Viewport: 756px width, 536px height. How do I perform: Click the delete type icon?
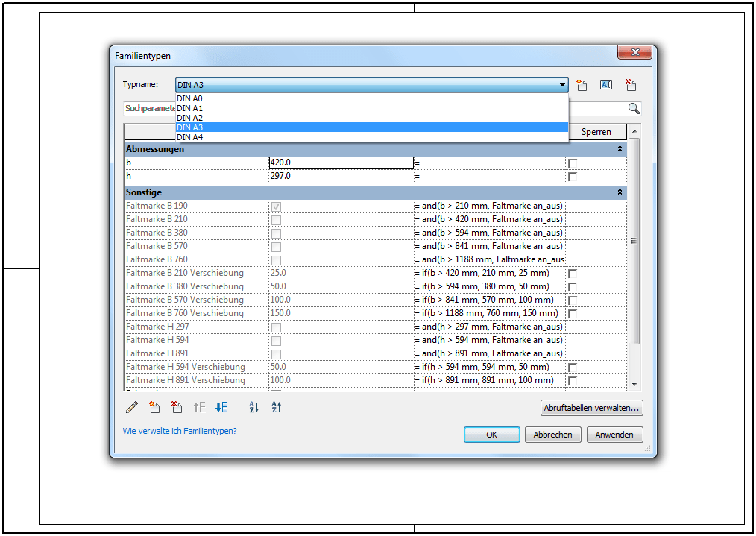pyautogui.click(x=631, y=85)
